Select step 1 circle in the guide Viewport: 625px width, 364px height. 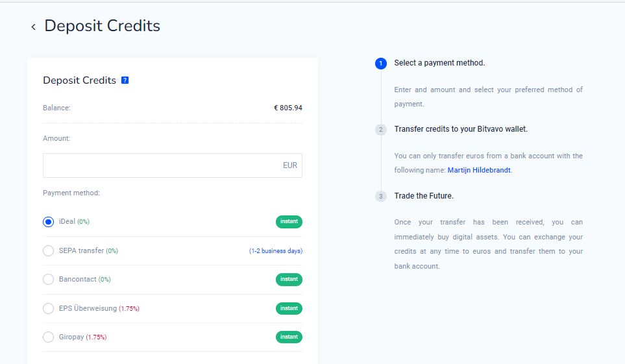click(x=381, y=64)
